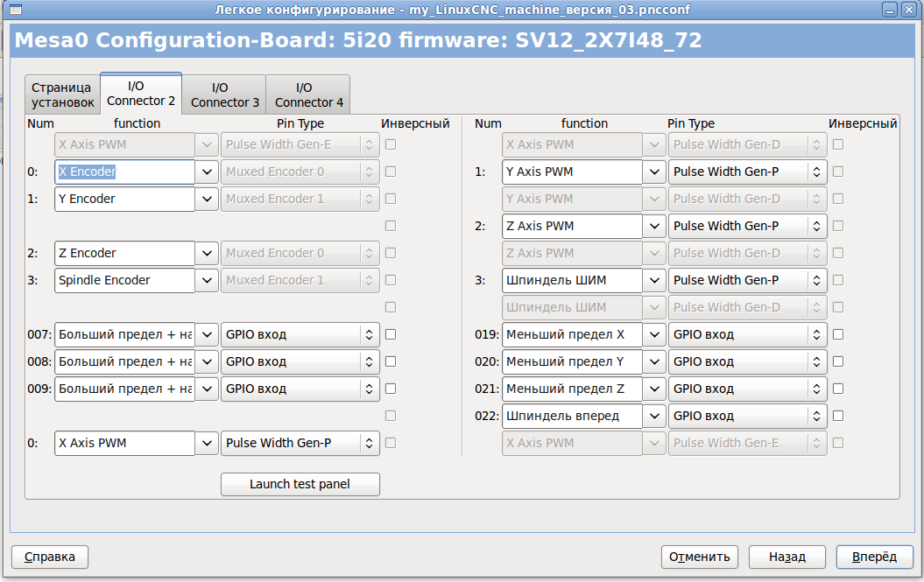924x582 pixels.
Task: Expand the Y Encoder function dropdown
Action: [207, 200]
